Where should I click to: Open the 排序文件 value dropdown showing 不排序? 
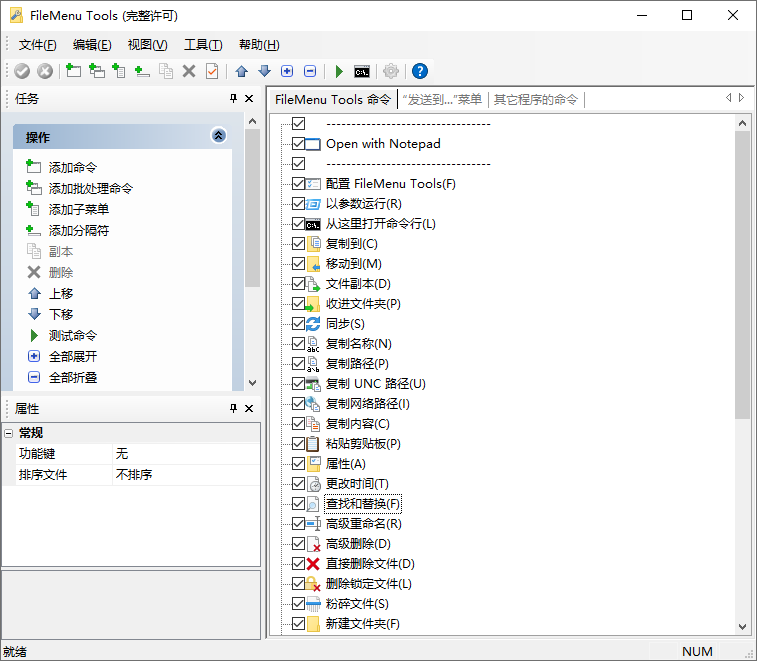pos(185,475)
